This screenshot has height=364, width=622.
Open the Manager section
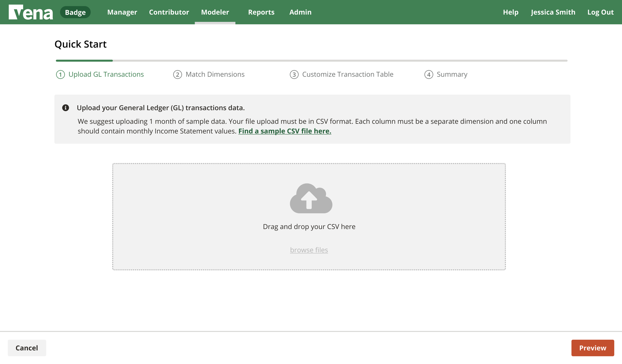point(122,12)
